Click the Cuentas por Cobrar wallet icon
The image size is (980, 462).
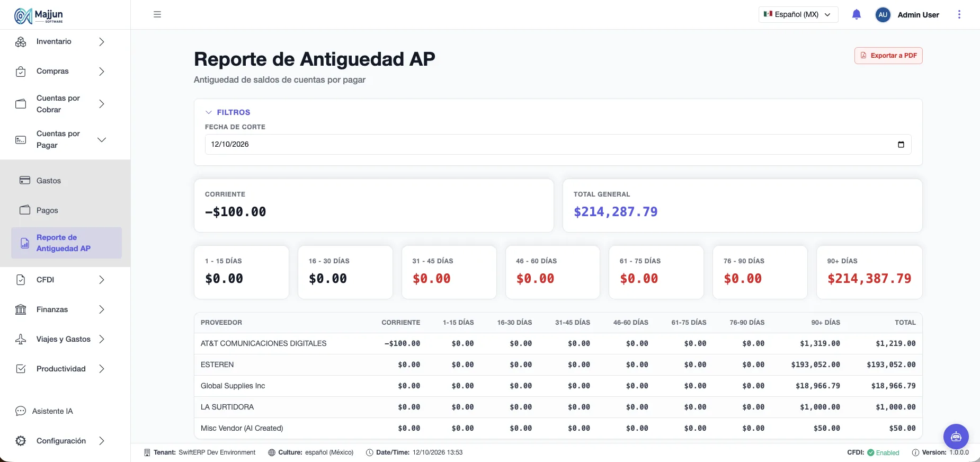point(21,104)
